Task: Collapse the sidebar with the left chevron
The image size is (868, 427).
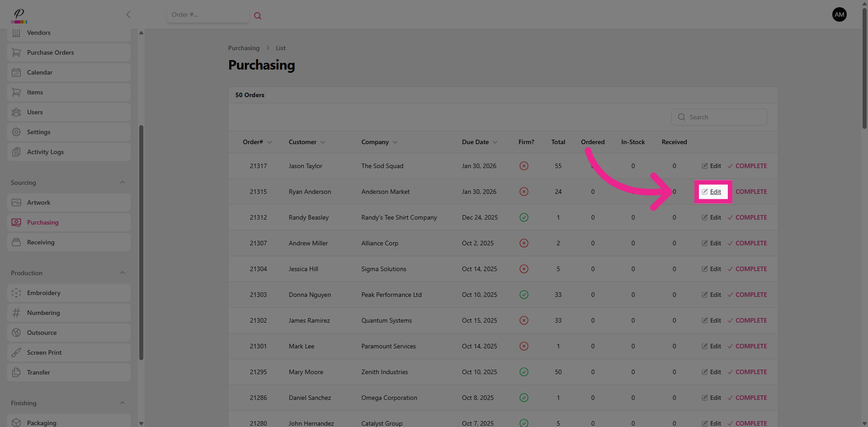Action: (x=128, y=14)
